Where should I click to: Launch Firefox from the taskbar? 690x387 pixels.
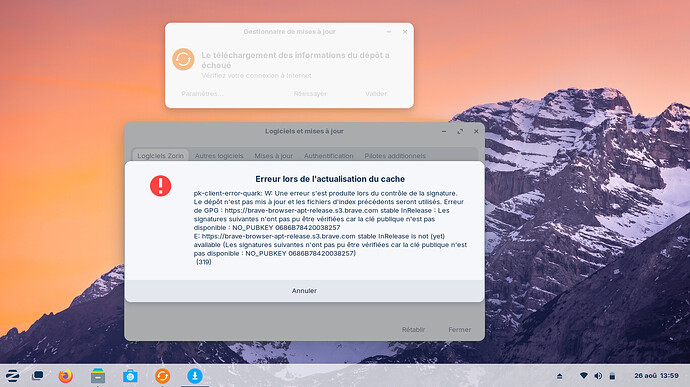coord(66,376)
